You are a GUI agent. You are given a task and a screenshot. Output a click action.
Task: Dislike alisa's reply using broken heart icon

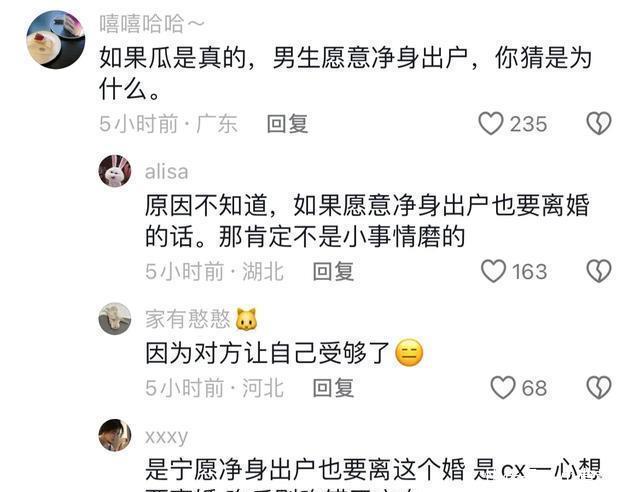[599, 272]
